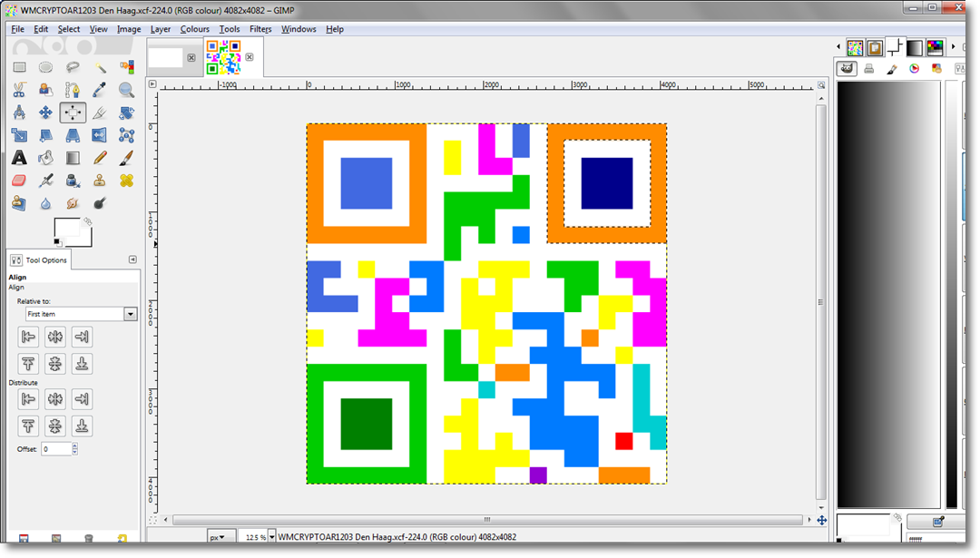Activate the Flip tool
Viewport: 980px width, 558px height.
pos(100,135)
